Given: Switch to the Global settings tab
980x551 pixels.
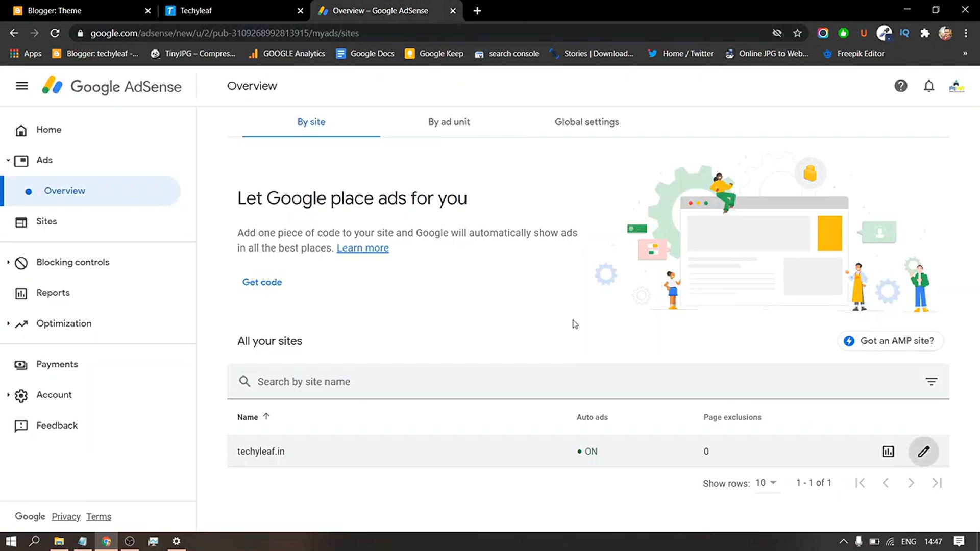Looking at the screenshot, I should point(586,122).
